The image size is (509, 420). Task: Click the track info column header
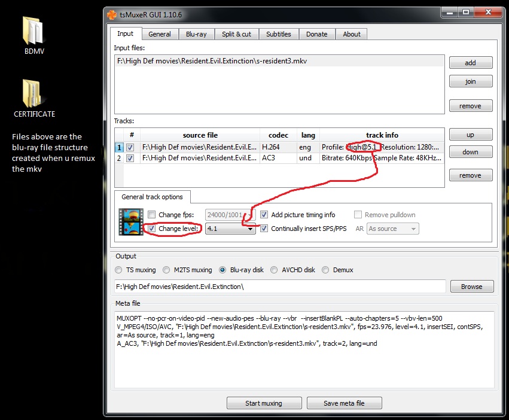382,135
